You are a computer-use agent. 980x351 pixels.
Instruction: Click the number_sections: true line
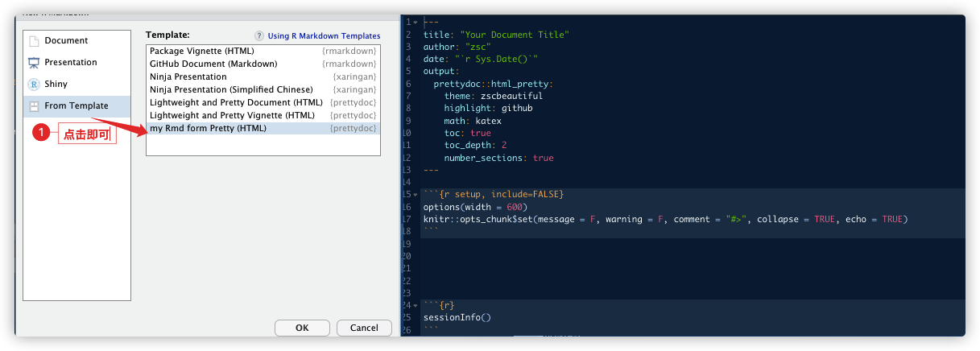point(498,158)
